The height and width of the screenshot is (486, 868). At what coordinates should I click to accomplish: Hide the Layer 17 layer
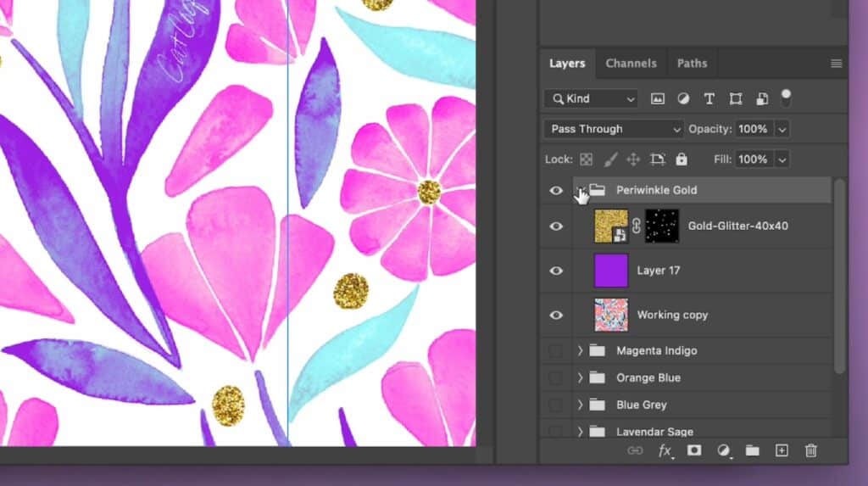pyautogui.click(x=556, y=271)
